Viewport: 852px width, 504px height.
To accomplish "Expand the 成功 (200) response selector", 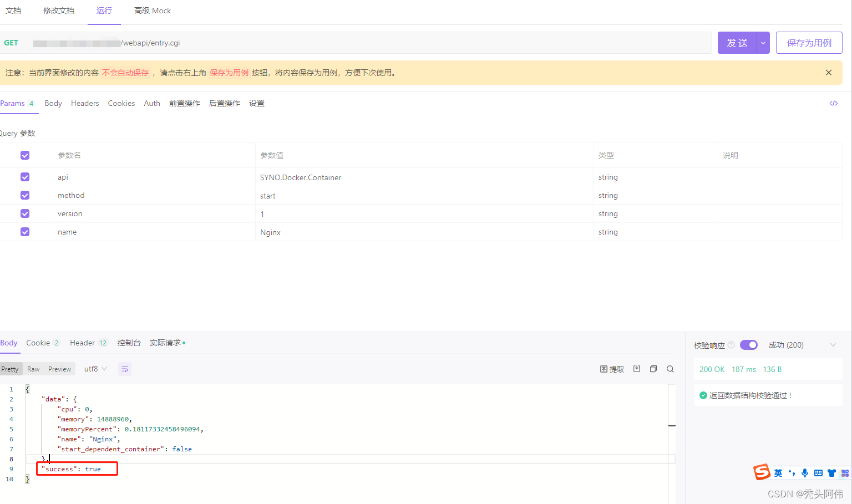I will pyautogui.click(x=802, y=345).
